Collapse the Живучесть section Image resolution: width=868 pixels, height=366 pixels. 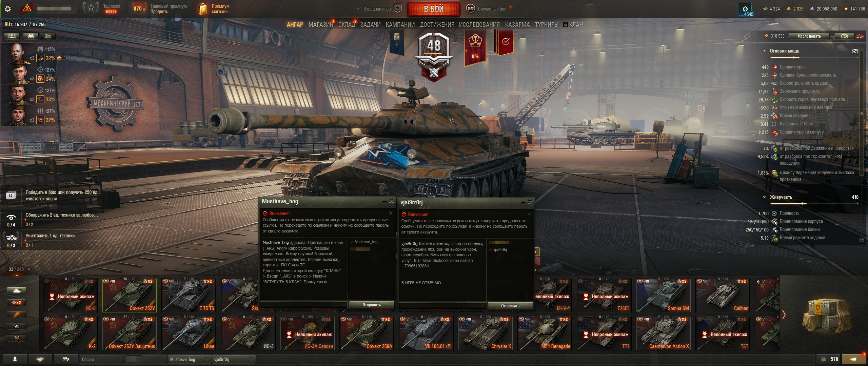pos(764,197)
